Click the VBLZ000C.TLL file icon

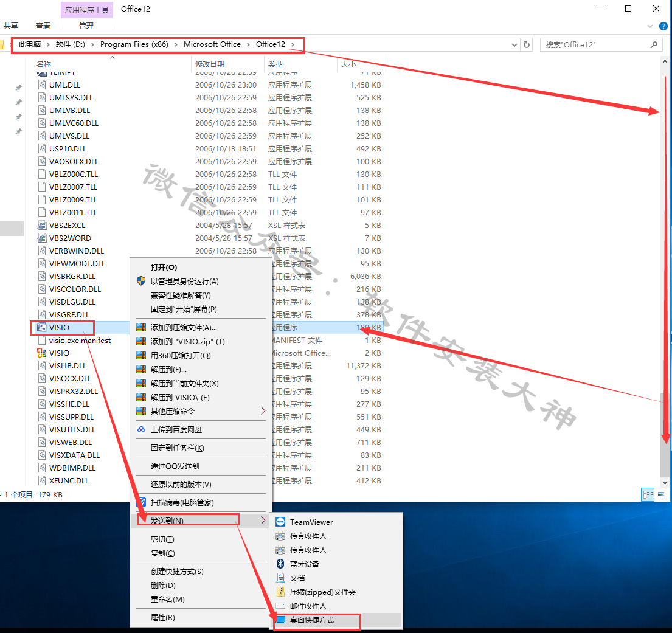point(41,174)
